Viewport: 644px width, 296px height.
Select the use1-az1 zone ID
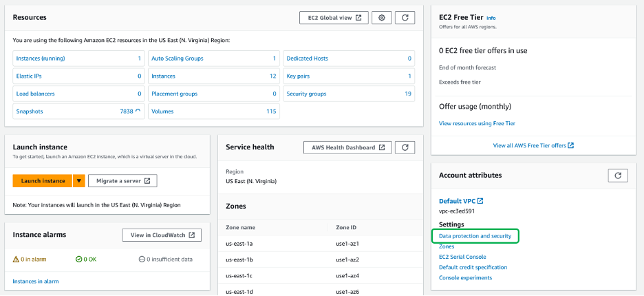[x=347, y=244]
